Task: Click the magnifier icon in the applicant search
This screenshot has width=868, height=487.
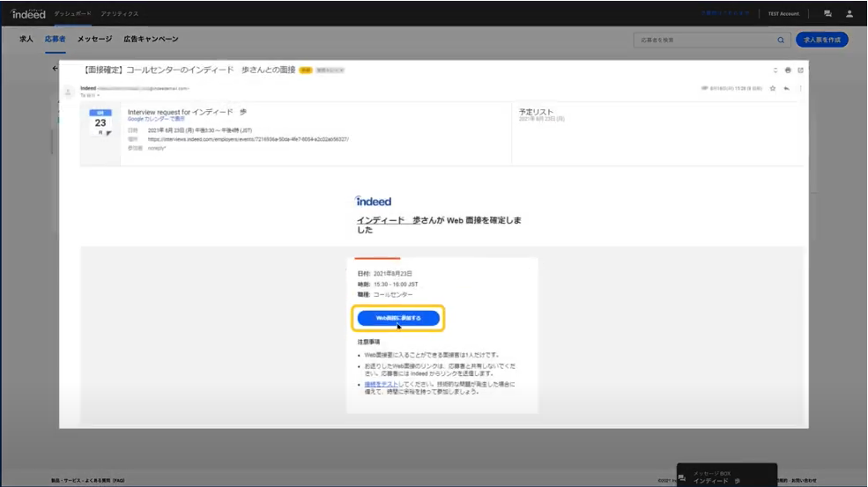Action: pyautogui.click(x=780, y=40)
